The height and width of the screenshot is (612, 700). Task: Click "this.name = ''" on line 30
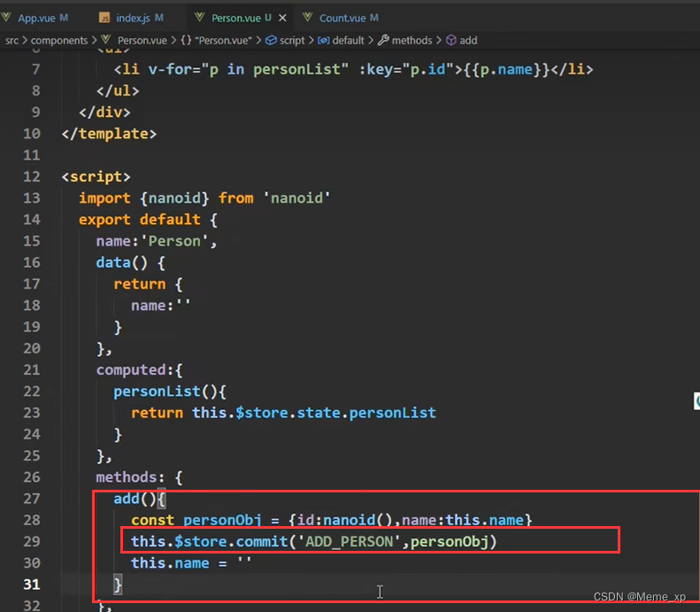click(191, 563)
